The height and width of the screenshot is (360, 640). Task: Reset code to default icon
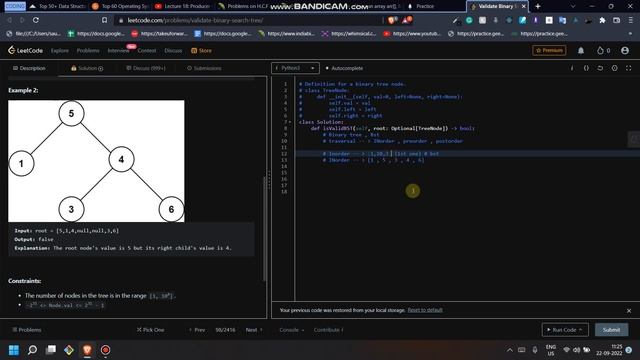tap(600, 68)
